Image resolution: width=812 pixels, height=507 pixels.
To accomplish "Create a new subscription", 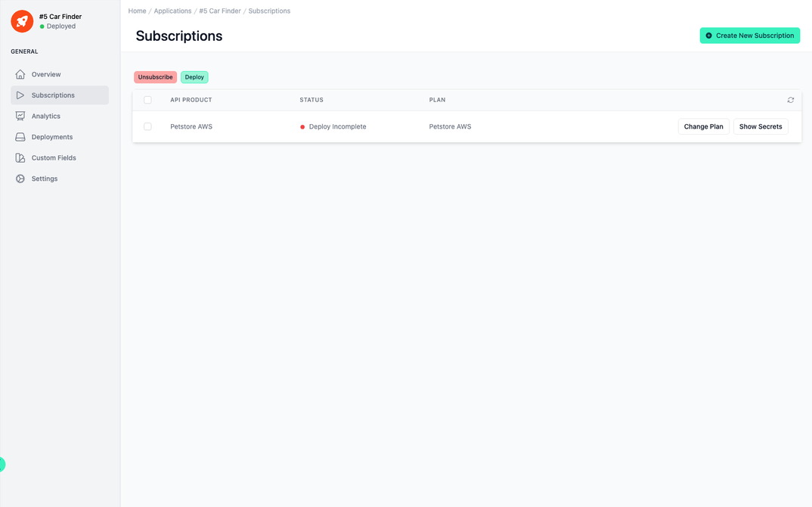I will tap(749, 35).
